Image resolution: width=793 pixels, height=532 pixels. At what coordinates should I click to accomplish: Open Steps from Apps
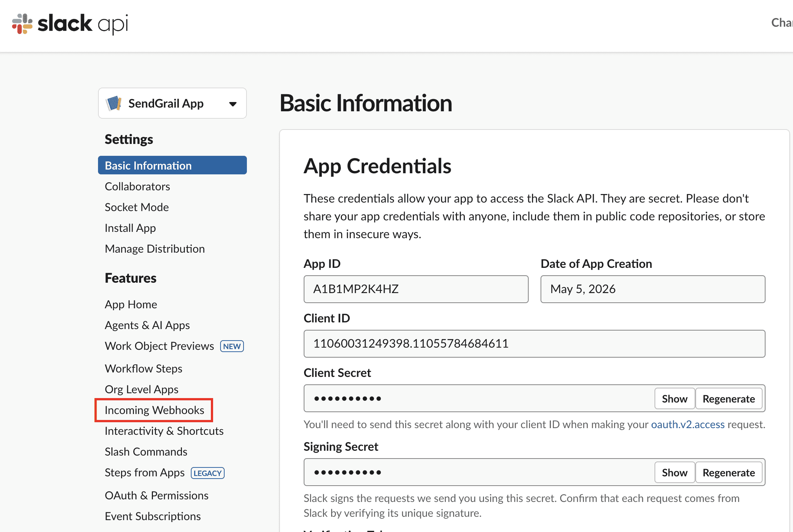144,472
